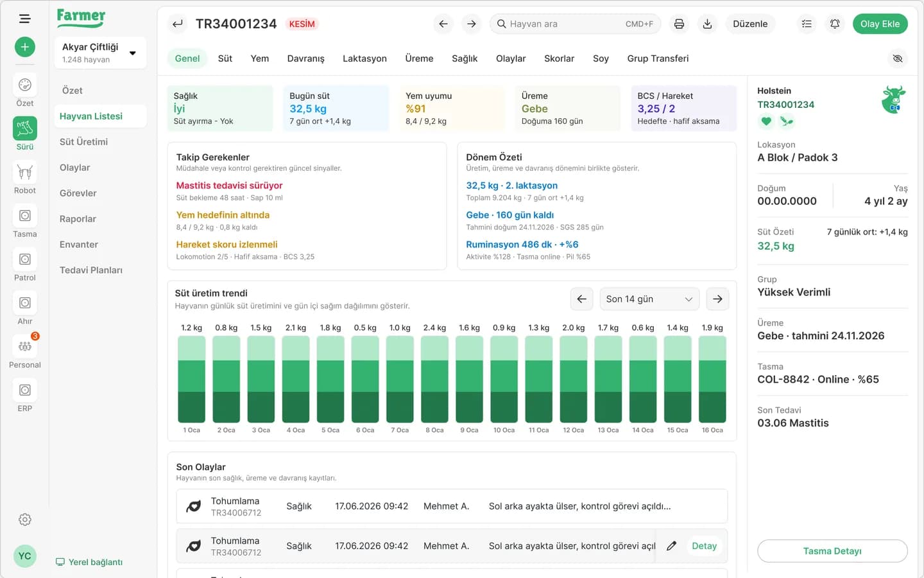The height and width of the screenshot is (578, 924).
Task: Click the 8 Oca milk bar
Action: point(434,379)
